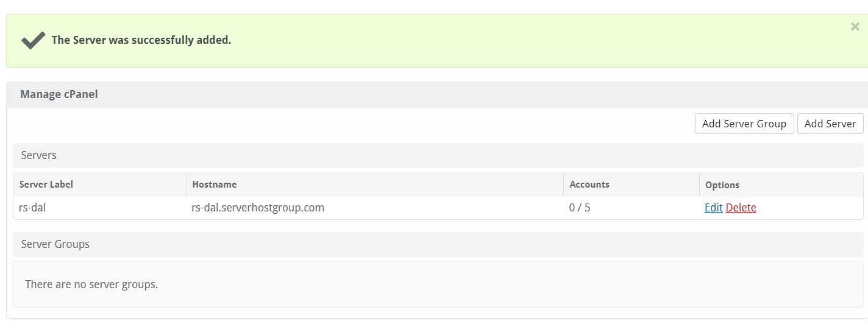This screenshot has height=332, width=868.
Task: Click the rs-dal.serverhostgroup.com hostname cell
Action: pos(257,208)
